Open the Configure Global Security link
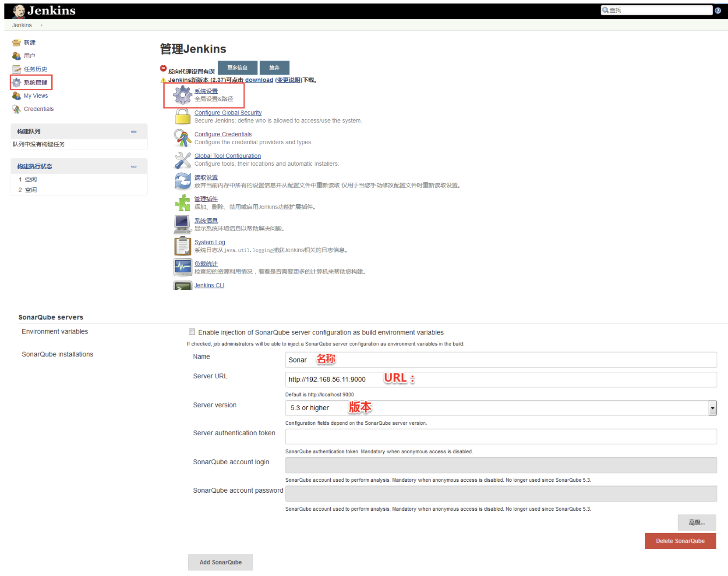The image size is (728, 576). [x=228, y=113]
